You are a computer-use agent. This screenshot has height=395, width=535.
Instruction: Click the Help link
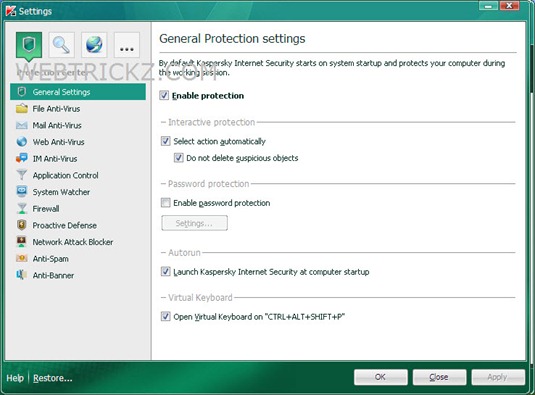pos(15,378)
